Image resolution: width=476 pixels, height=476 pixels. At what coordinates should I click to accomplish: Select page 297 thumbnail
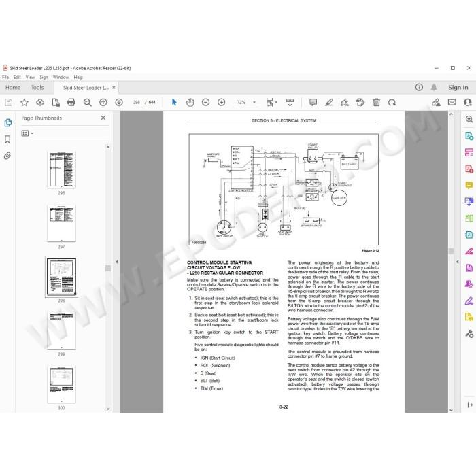pos(61,224)
